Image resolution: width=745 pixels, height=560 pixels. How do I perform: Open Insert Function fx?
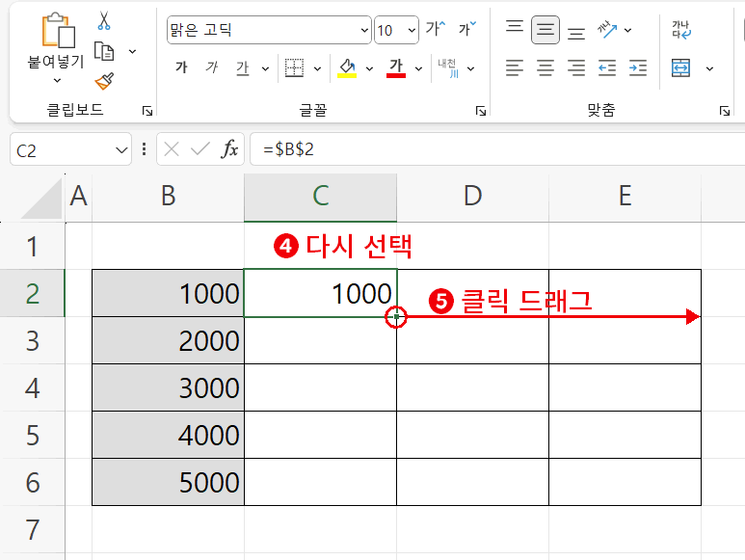[x=229, y=149]
